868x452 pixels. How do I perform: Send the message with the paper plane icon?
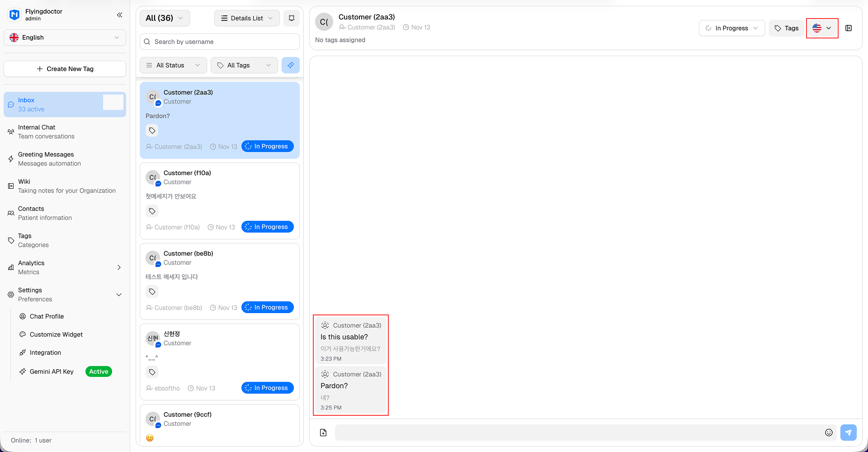(849, 433)
